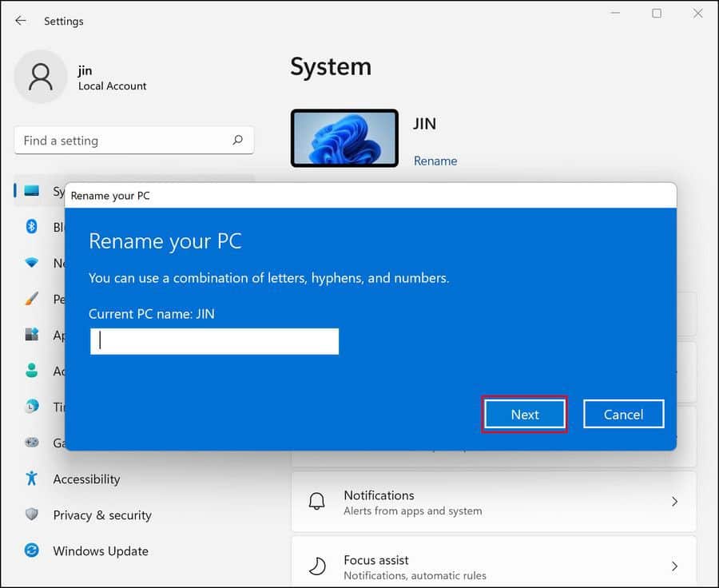Click the Notifications bell icon
This screenshot has width=719, height=588.
coord(317,501)
